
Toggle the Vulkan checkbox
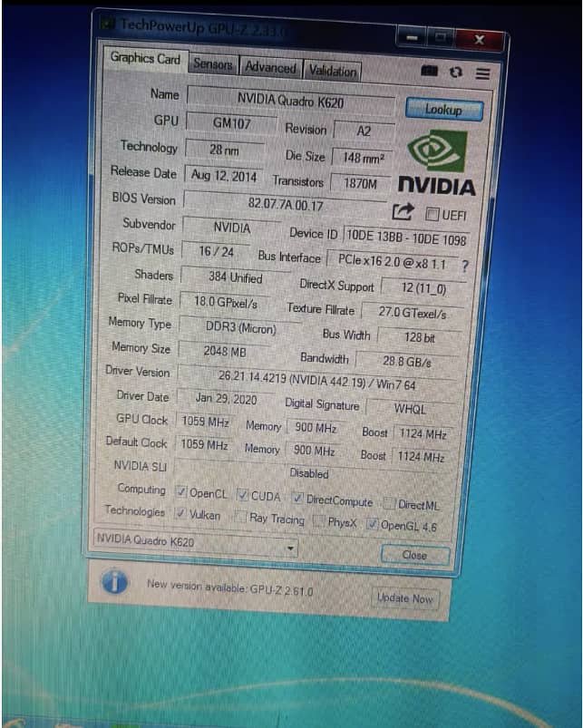pyautogui.click(x=180, y=513)
